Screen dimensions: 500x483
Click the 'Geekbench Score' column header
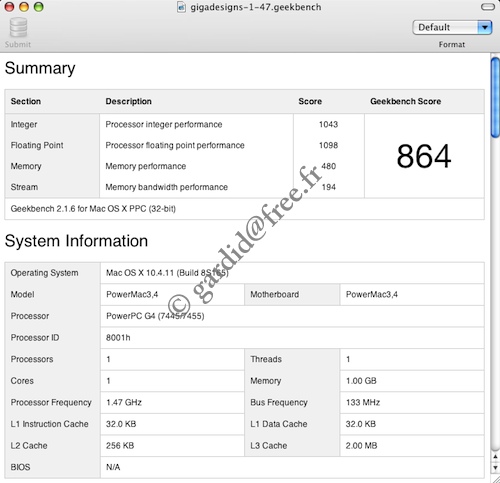pos(406,101)
